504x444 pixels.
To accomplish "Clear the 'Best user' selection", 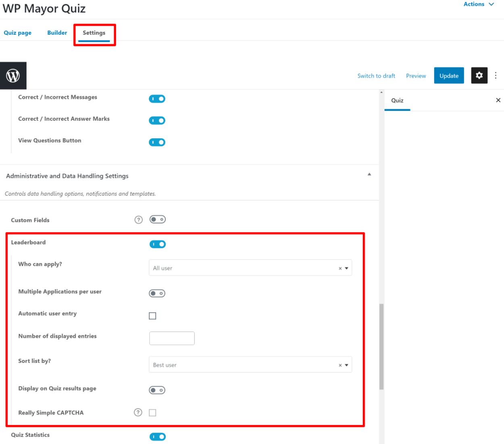I will 340,365.
